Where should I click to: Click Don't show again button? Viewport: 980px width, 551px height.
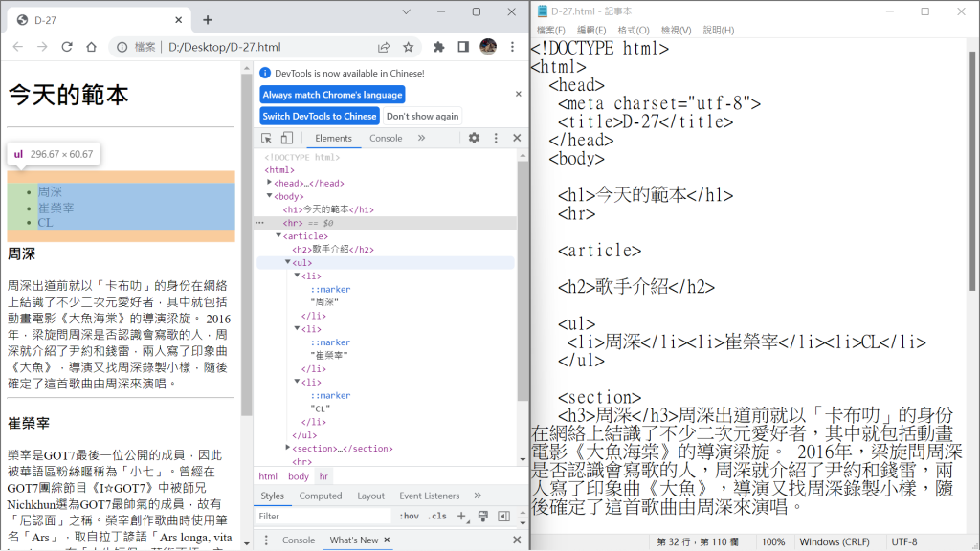pos(422,116)
